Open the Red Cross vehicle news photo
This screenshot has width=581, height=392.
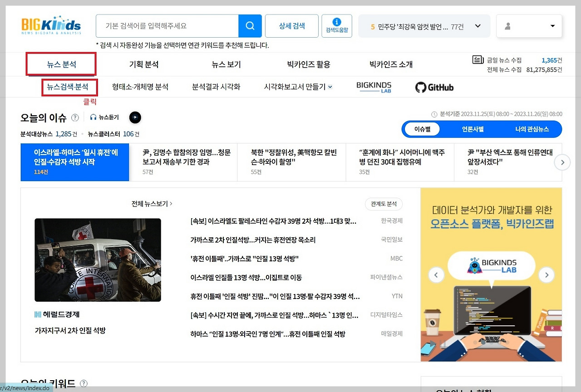click(x=98, y=260)
